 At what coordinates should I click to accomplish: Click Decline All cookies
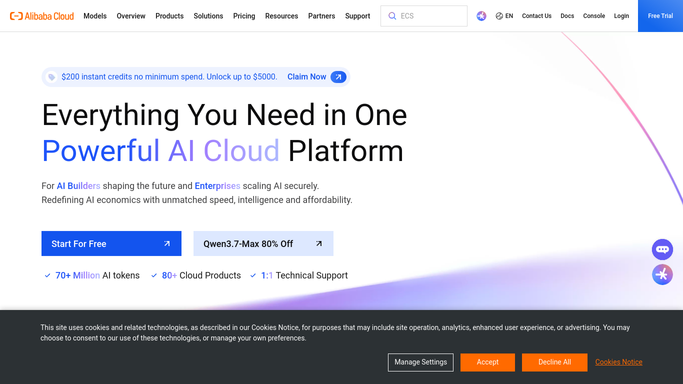click(x=555, y=362)
